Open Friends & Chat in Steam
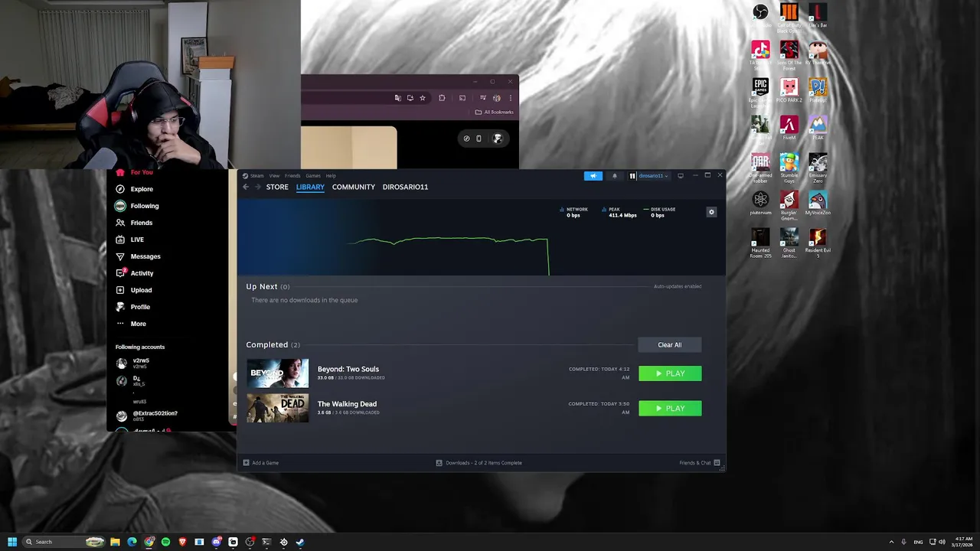Image resolution: width=980 pixels, height=551 pixels. pos(699,463)
